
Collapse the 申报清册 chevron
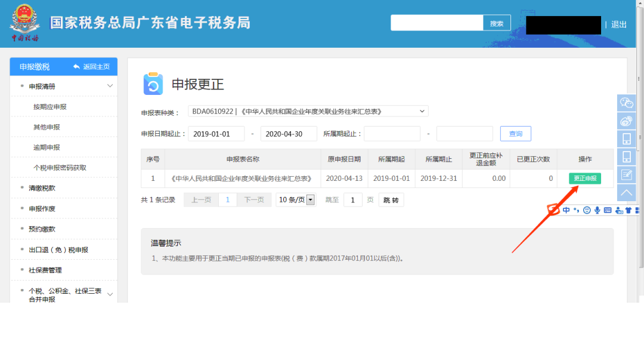110,86
